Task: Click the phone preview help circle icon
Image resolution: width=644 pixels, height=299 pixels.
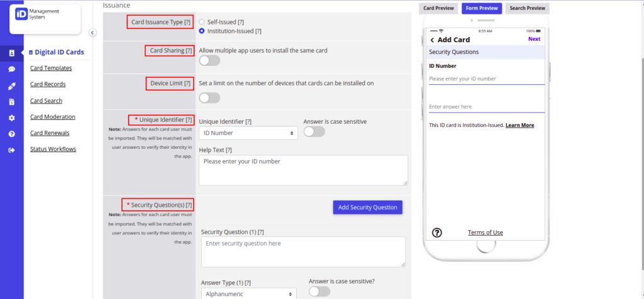Action: click(x=438, y=232)
